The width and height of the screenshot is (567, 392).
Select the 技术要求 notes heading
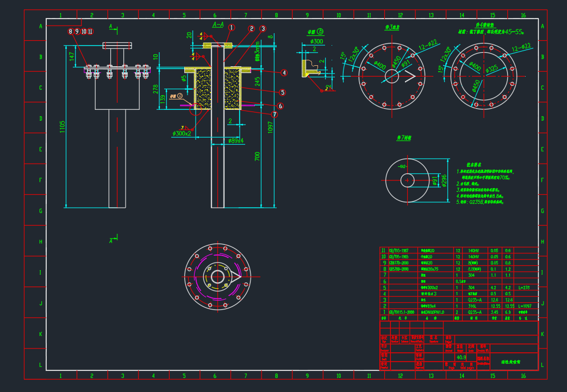click(473, 165)
